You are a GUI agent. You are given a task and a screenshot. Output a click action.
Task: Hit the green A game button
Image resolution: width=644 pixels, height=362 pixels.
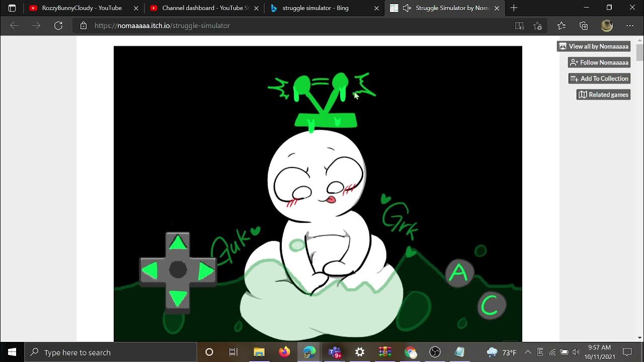[459, 274]
